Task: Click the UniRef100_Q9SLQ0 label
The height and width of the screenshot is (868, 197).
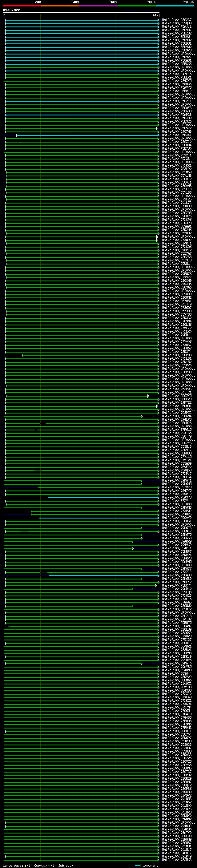Action: tap(177, 593)
